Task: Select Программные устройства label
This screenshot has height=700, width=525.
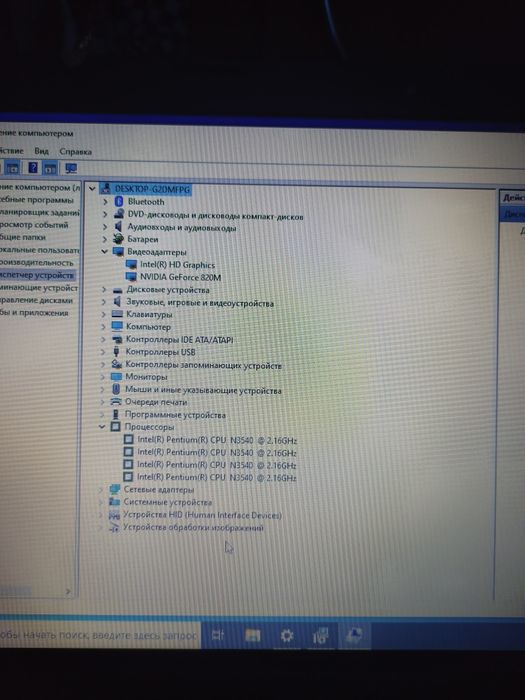Action: coord(175,415)
